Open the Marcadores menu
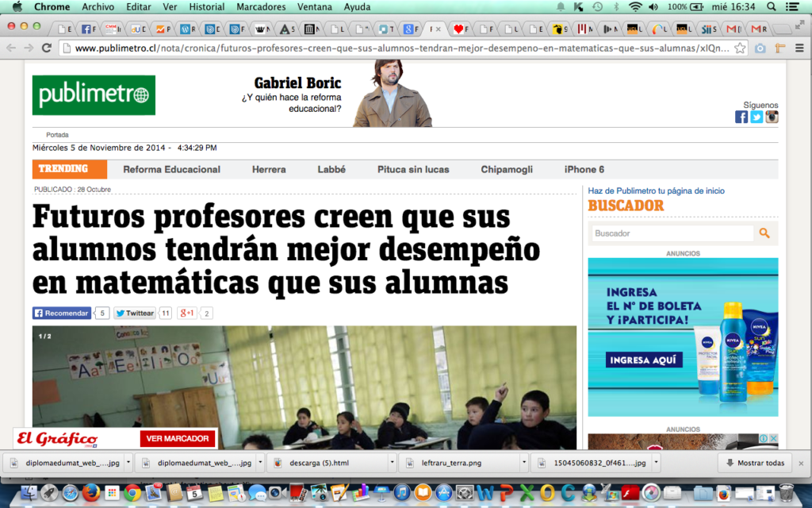 261,6
